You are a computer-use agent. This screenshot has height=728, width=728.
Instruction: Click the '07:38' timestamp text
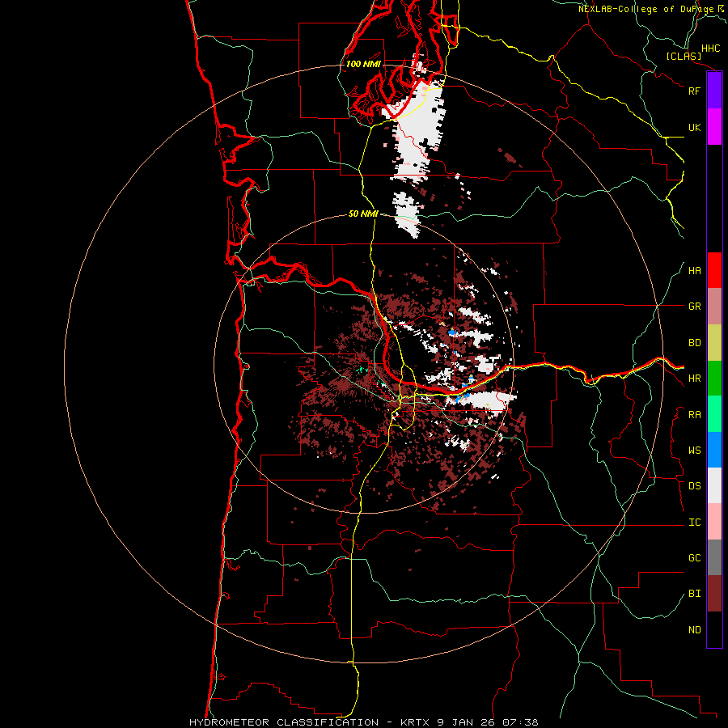coord(521,722)
